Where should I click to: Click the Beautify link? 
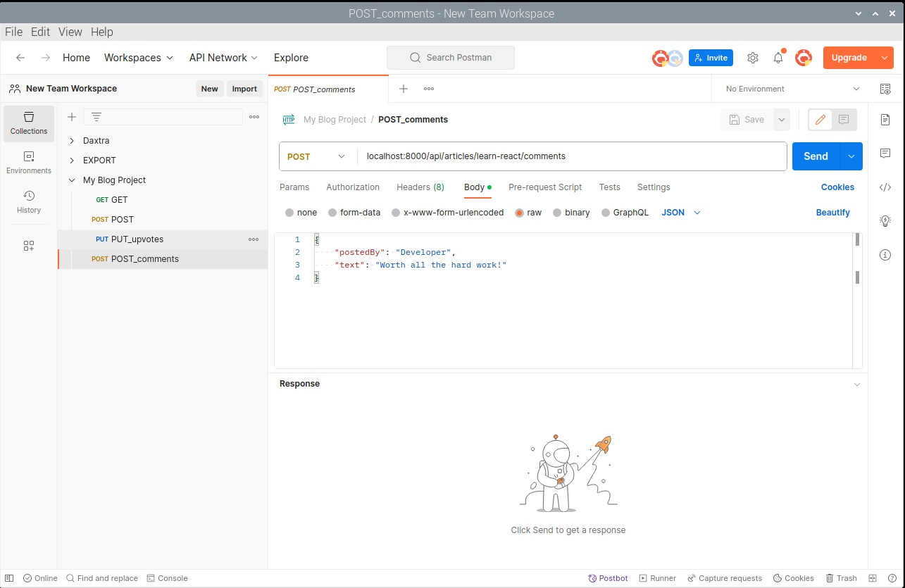(x=833, y=213)
